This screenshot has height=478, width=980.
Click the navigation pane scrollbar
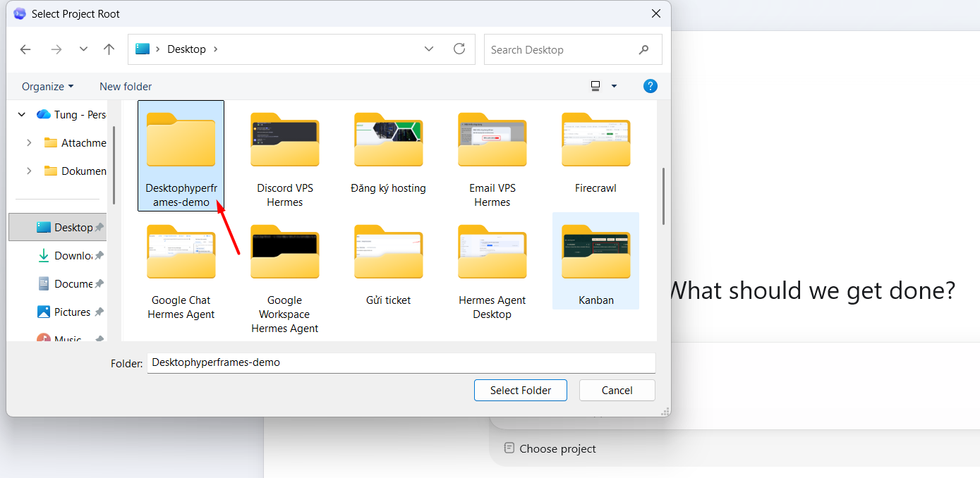[x=114, y=165]
